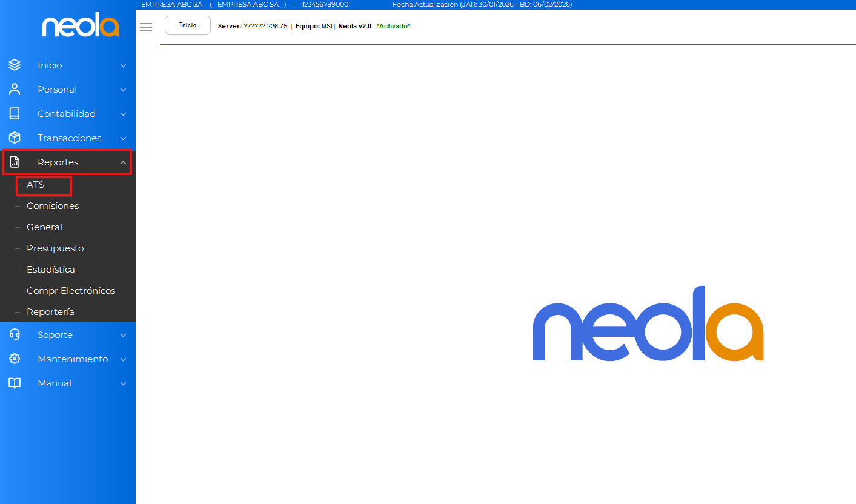The width and height of the screenshot is (856, 504).
Task: Expand the Personal menu chevron
Action: (x=123, y=90)
